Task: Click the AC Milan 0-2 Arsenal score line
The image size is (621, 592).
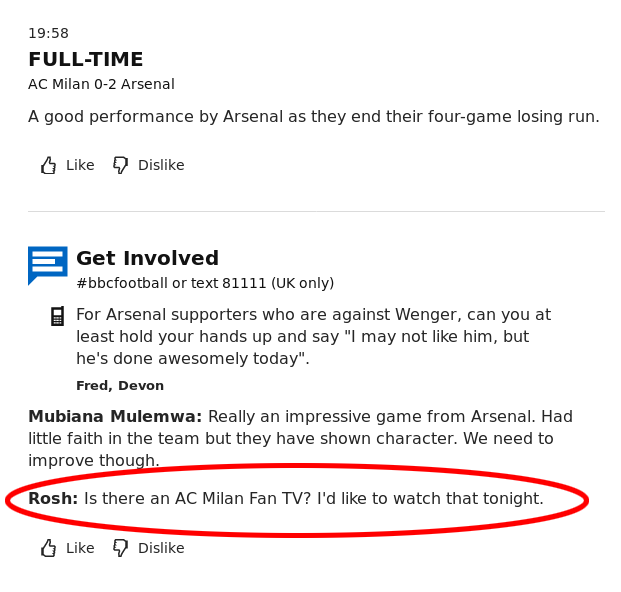Action: click(101, 84)
